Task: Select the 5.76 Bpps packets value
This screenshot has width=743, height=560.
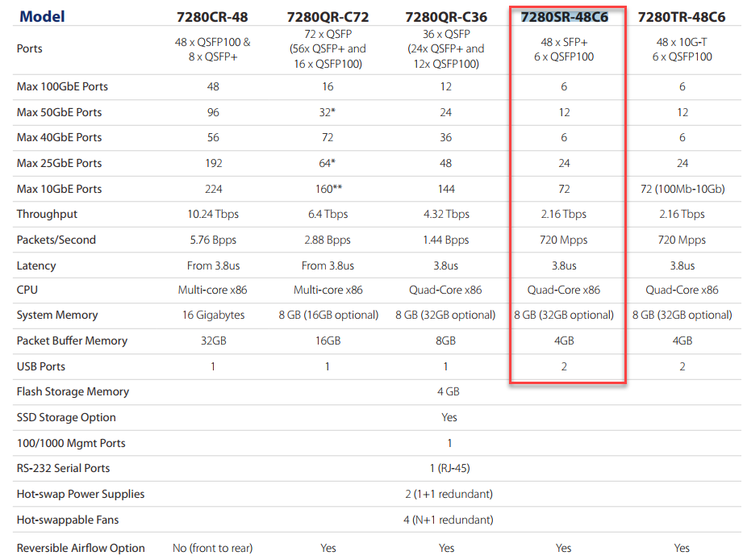Action: 213,240
